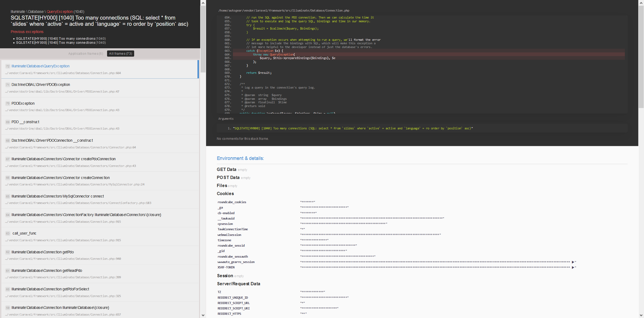The height and width of the screenshot is (318, 644).
Task: Click scroll down arrow of details pane
Action: click(641, 315)
